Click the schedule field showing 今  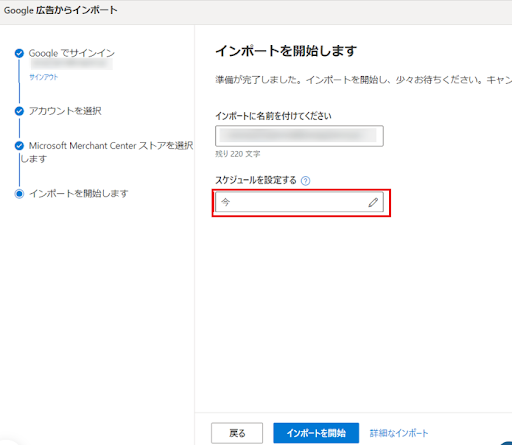point(299,202)
